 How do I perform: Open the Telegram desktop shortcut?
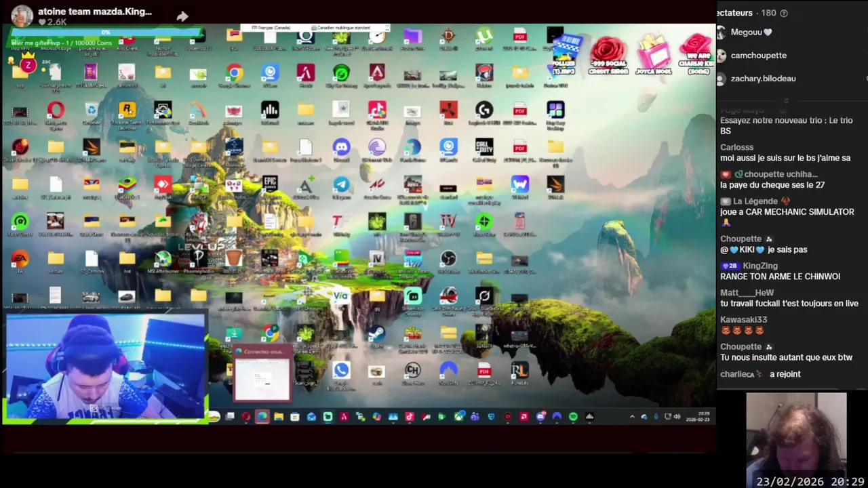coord(341,184)
